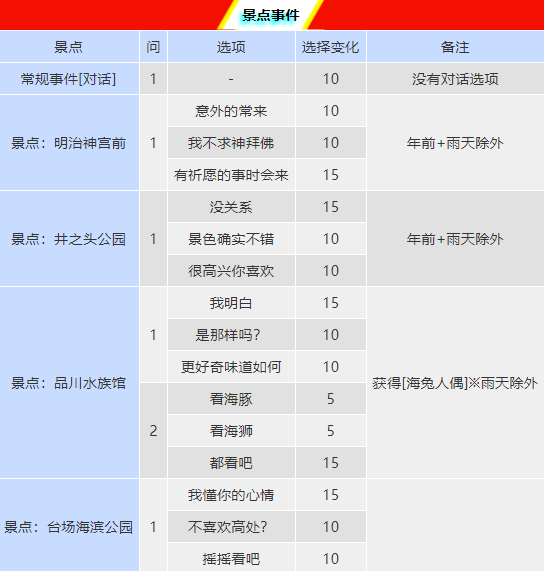Select 年前+雨天除外 note for 井之头公园
544x571 pixels.
[x=455, y=239]
